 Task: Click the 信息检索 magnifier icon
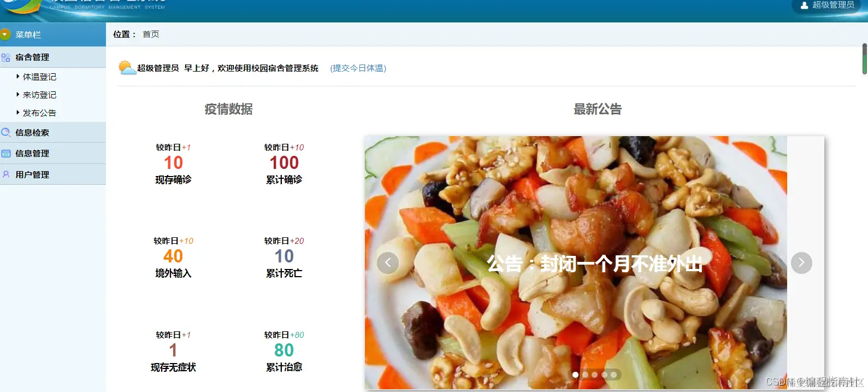[6, 132]
